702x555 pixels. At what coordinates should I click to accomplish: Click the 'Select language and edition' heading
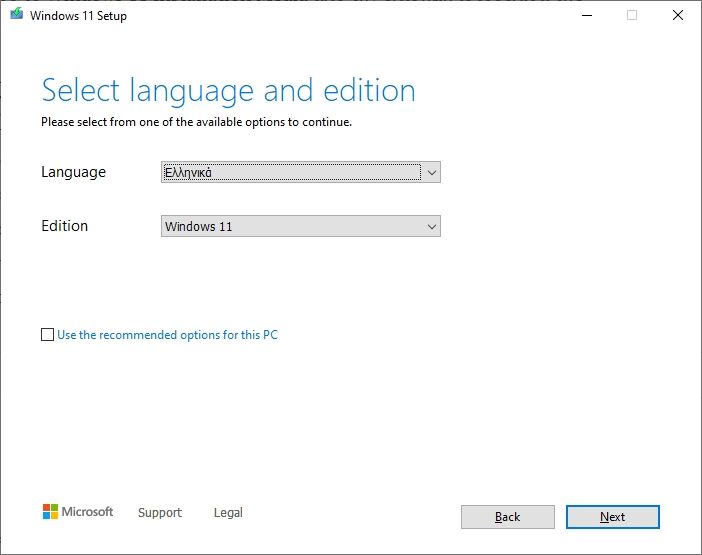tap(228, 91)
